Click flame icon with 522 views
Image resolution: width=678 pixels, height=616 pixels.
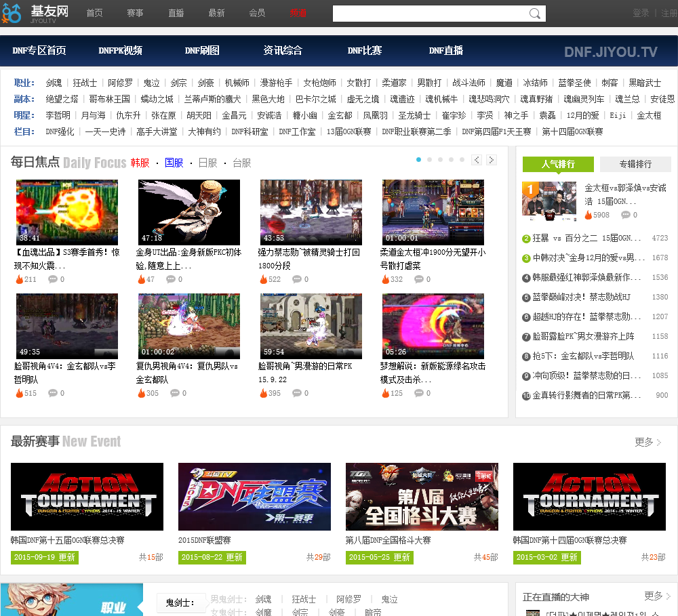point(264,279)
